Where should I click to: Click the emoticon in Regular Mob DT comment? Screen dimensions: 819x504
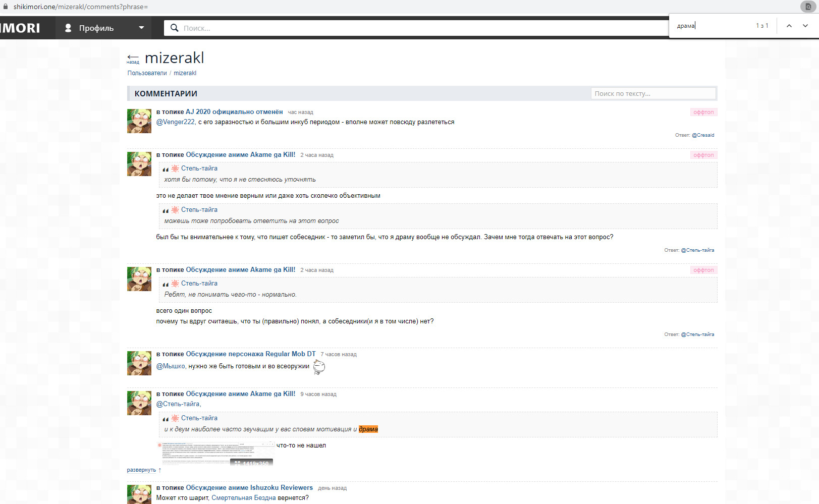tap(319, 367)
